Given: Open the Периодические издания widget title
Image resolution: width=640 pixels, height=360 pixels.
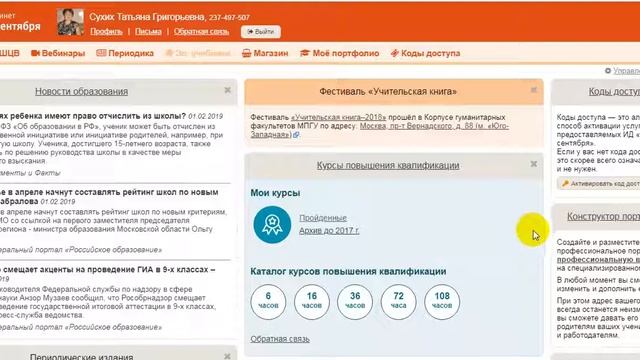Looking at the screenshot, I should tap(81, 356).
